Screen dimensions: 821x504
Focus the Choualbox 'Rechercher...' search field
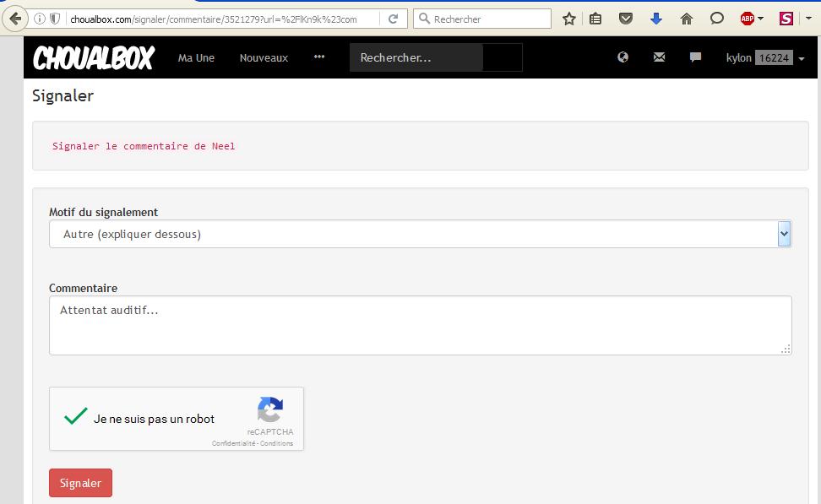click(416, 57)
